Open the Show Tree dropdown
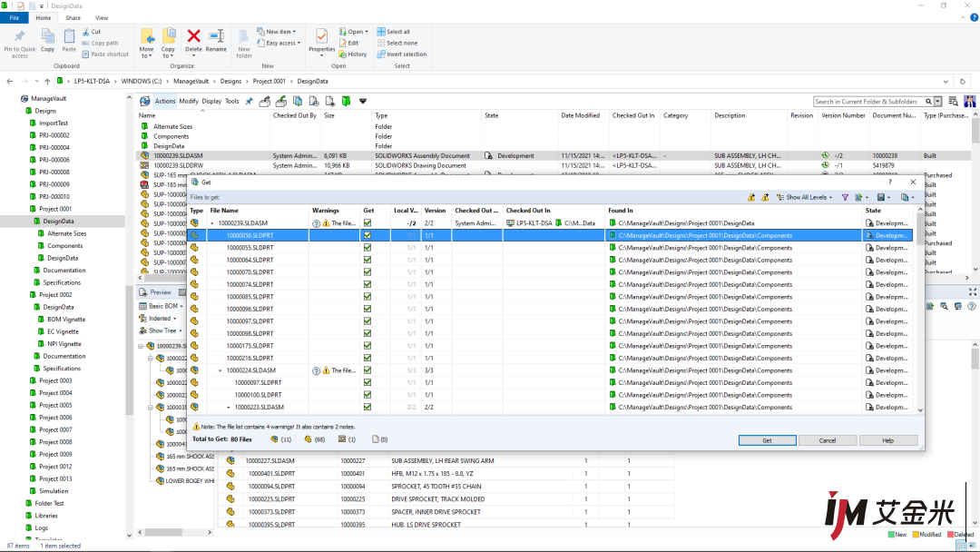Screen dimensions: 980x552 coord(161,330)
